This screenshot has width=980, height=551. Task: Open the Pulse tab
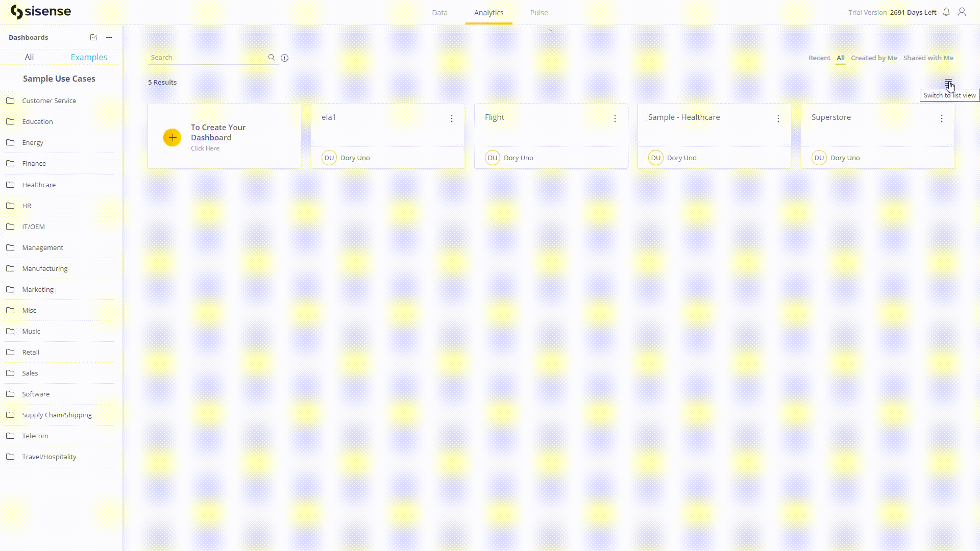point(539,13)
